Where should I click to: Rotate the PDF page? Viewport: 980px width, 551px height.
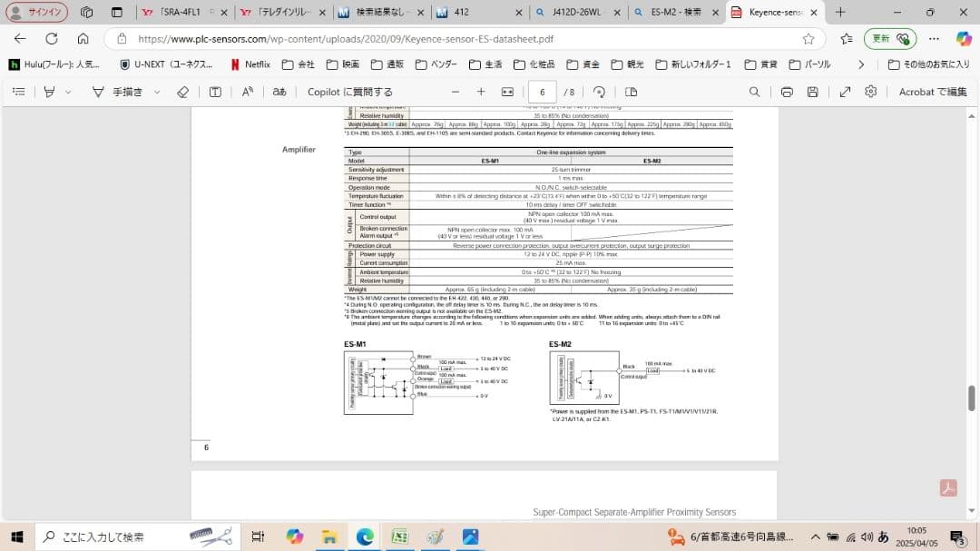pyautogui.click(x=599, y=92)
